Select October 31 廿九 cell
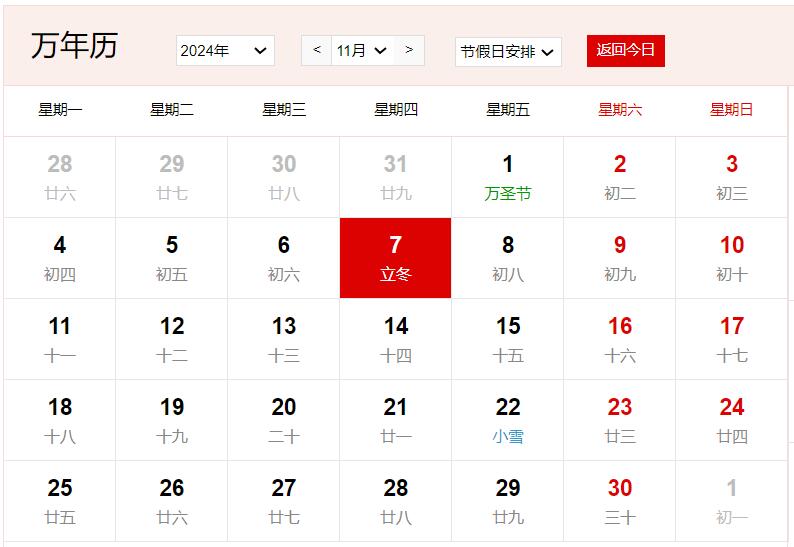This screenshot has height=547, width=794. point(395,177)
